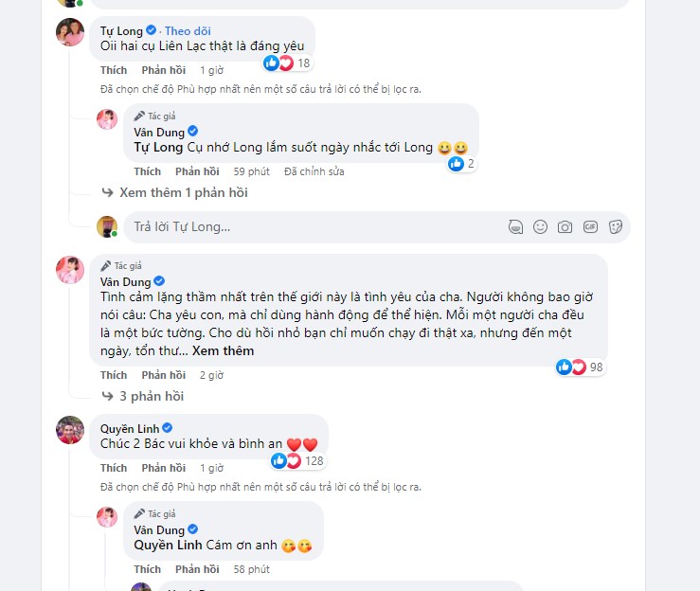Open the sticker picker in the reply box
Screen dimensions: 700x591
click(614, 227)
